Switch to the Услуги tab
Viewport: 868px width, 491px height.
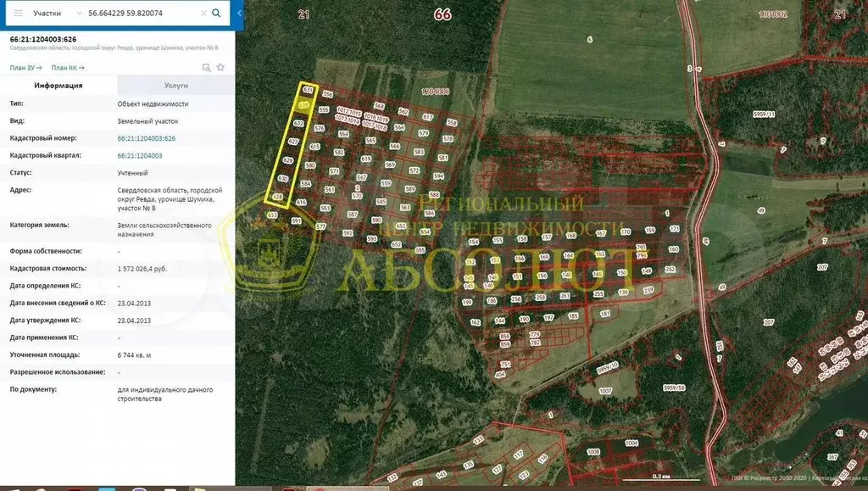pyautogui.click(x=176, y=86)
